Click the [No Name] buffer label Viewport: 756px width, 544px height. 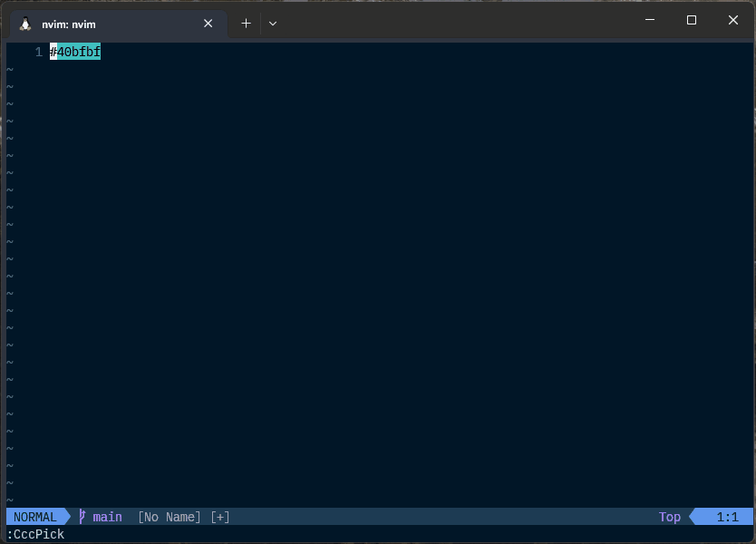coord(170,517)
